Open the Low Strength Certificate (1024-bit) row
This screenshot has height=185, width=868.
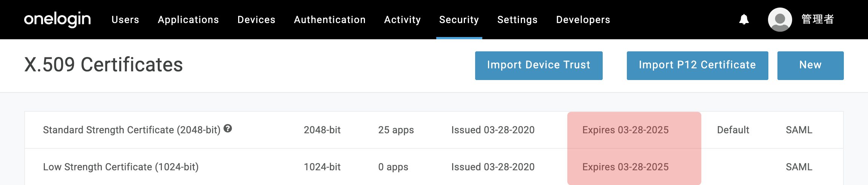(x=434, y=167)
